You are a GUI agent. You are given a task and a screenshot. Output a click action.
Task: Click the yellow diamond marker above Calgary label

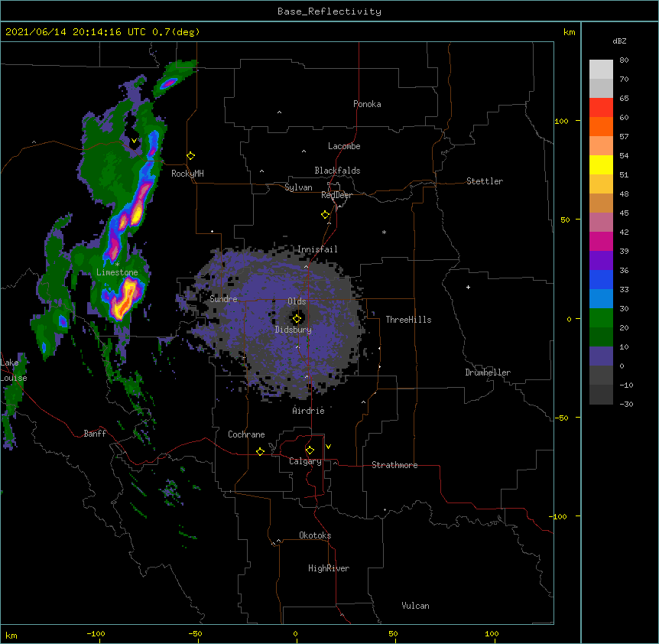pyautogui.click(x=310, y=450)
